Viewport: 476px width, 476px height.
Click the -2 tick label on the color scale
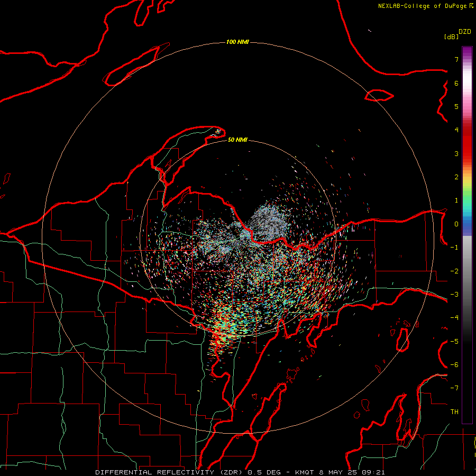454,271
